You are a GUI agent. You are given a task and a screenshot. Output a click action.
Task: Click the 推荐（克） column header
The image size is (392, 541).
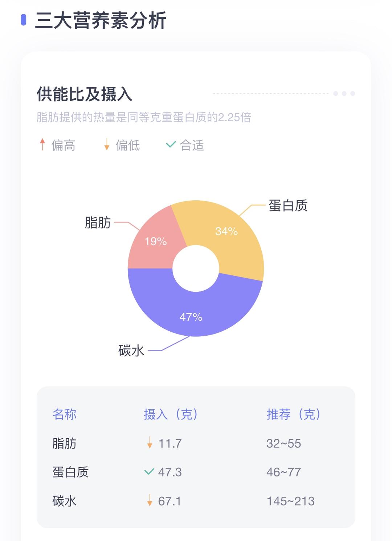pyautogui.click(x=293, y=414)
